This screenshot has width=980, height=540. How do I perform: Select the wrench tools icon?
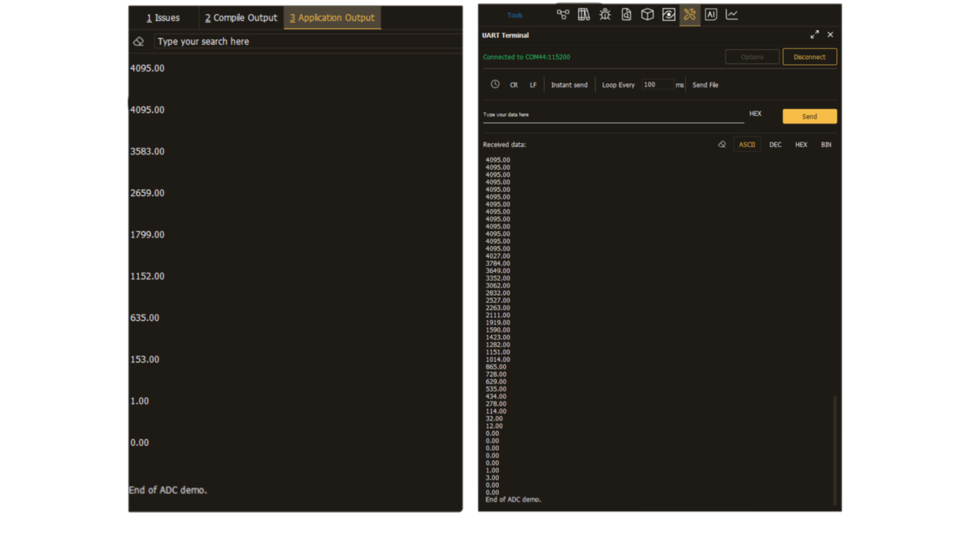(689, 15)
